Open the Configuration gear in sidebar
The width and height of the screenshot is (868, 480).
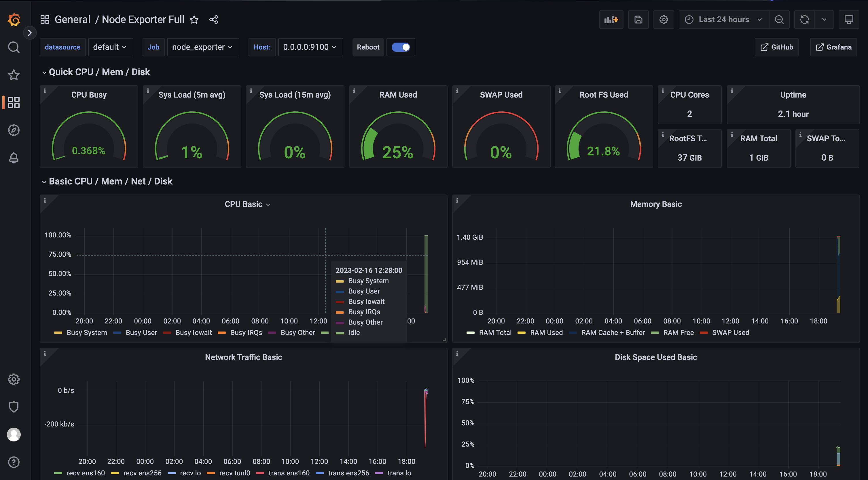tap(14, 379)
